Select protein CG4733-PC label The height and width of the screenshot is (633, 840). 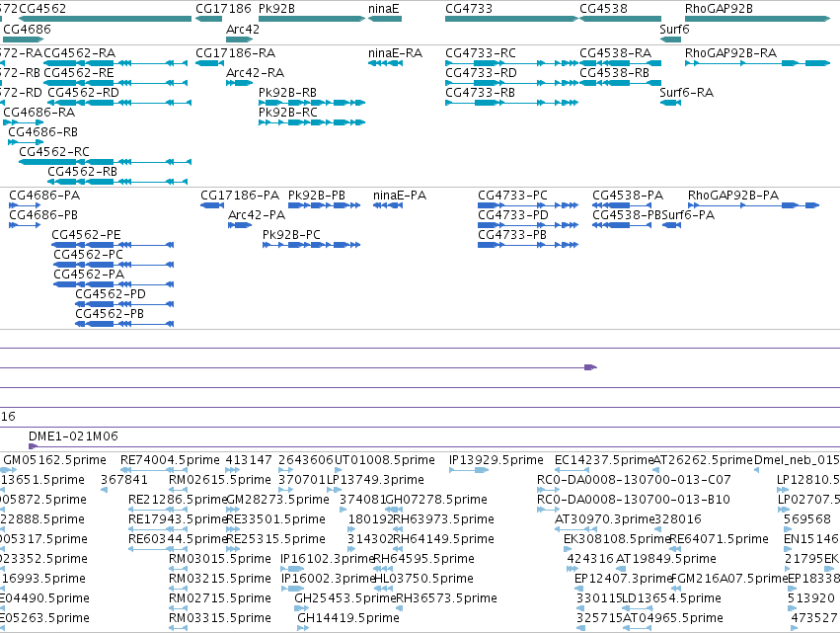pos(512,196)
